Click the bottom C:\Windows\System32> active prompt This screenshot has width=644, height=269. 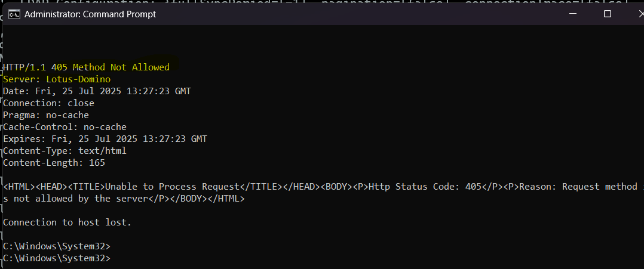tap(57, 258)
